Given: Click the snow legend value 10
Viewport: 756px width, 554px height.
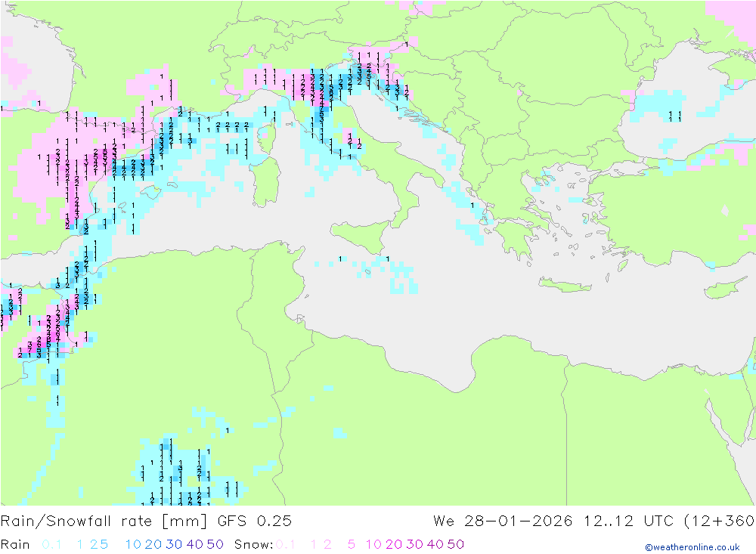Looking at the screenshot, I should click(373, 544).
